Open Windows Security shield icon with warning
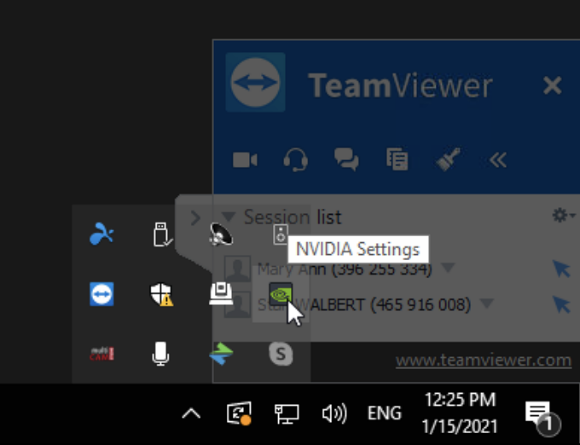Image resolution: width=580 pixels, height=445 pixels. [162, 294]
